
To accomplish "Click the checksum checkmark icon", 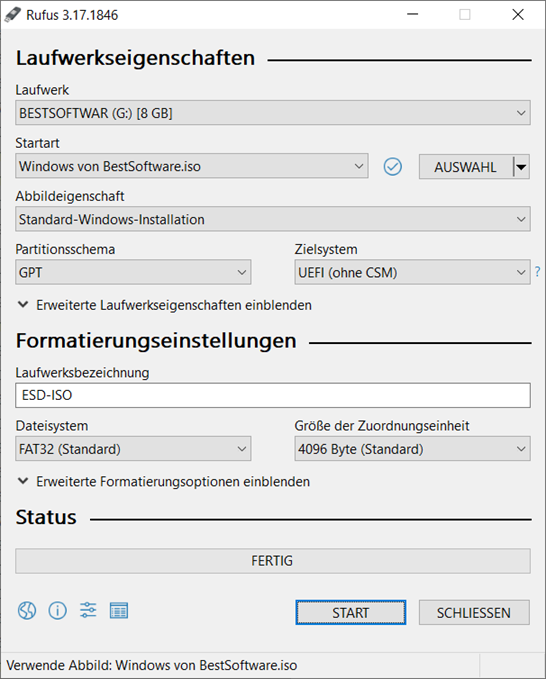I will pyautogui.click(x=393, y=167).
